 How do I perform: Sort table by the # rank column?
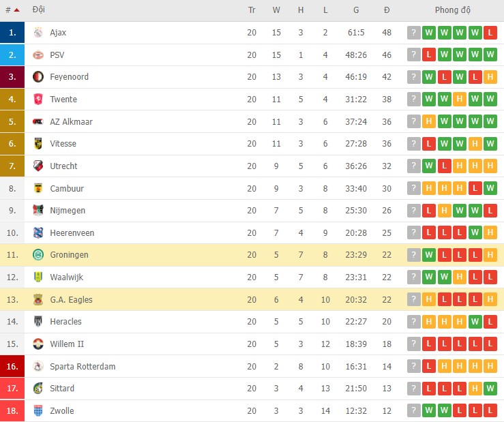tap(12, 10)
